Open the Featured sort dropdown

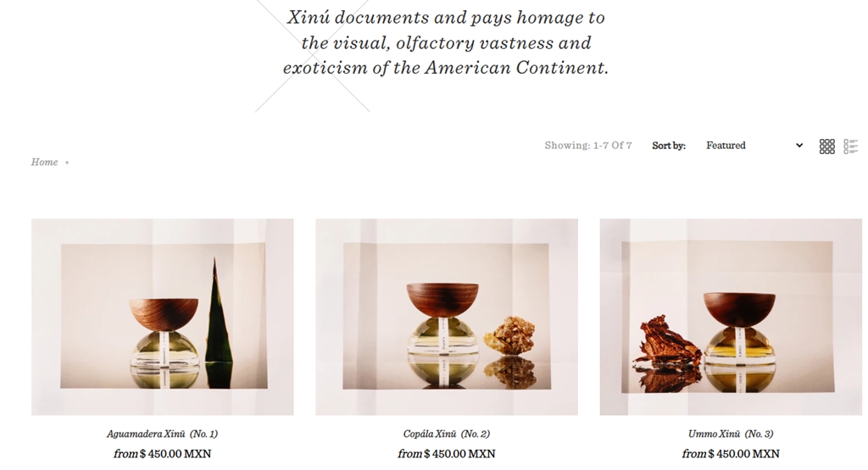point(754,146)
